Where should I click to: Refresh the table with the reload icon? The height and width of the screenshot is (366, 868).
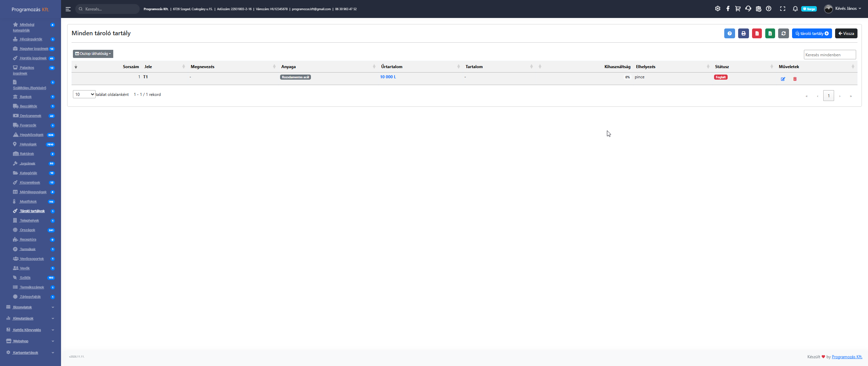pyautogui.click(x=783, y=34)
